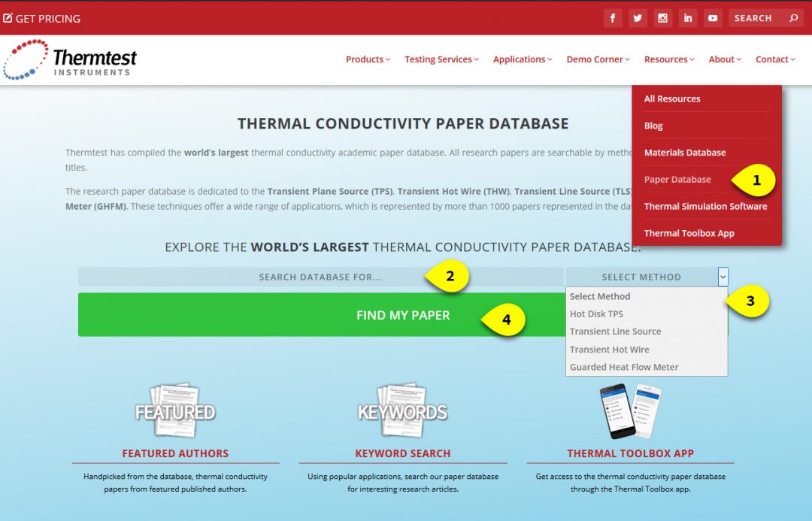Screen dimensions: 812x521
Task: Open Thermtest's Facebook page
Action: tap(613, 17)
